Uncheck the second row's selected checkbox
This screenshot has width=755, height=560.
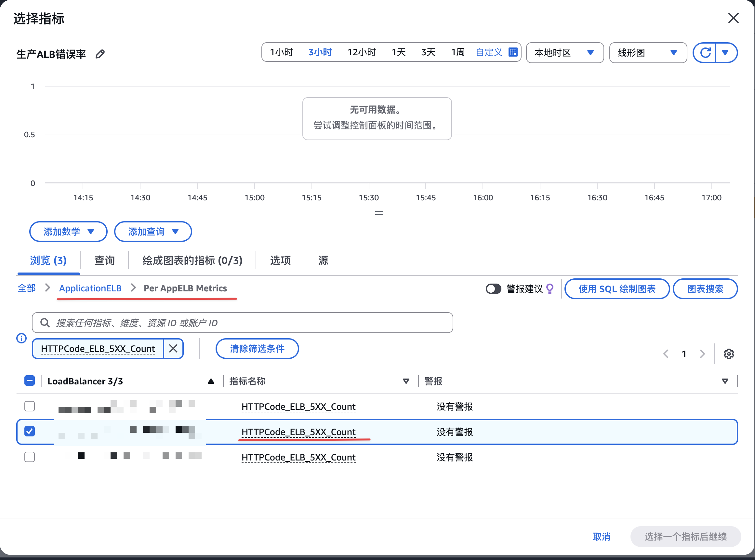point(30,431)
